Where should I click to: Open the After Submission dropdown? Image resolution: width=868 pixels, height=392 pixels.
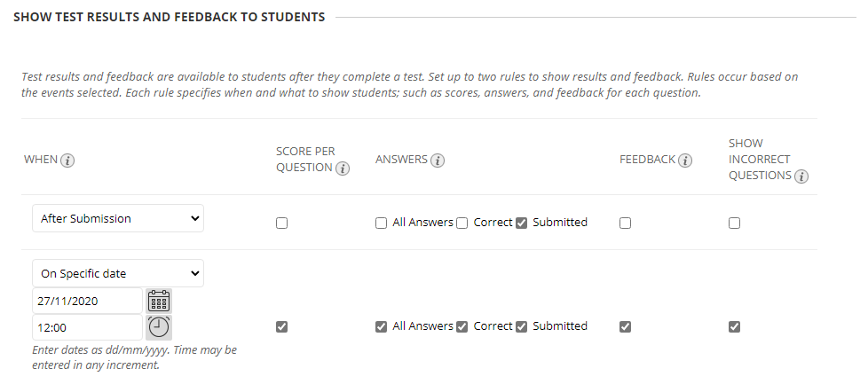118,218
